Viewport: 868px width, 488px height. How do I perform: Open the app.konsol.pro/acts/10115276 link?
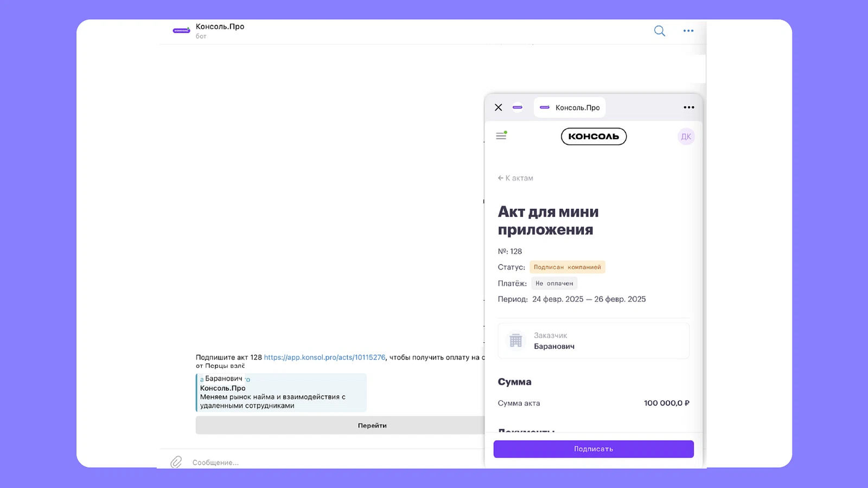pos(324,357)
